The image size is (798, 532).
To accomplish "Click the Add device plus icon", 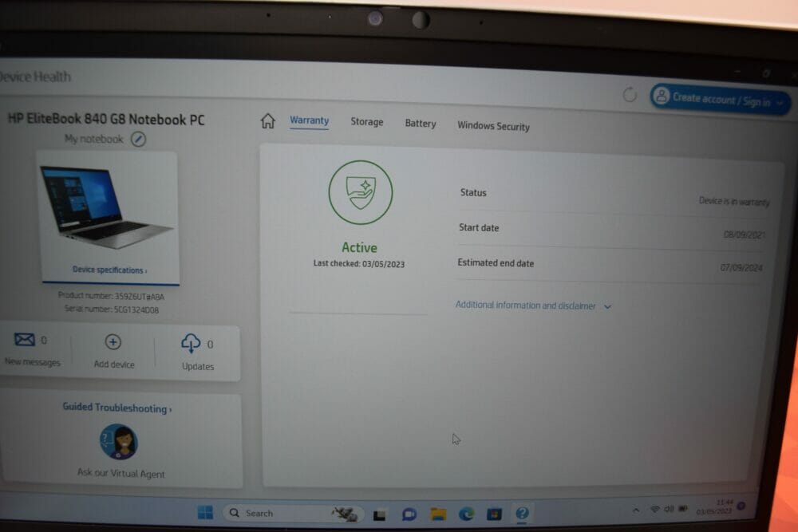I will 113,342.
